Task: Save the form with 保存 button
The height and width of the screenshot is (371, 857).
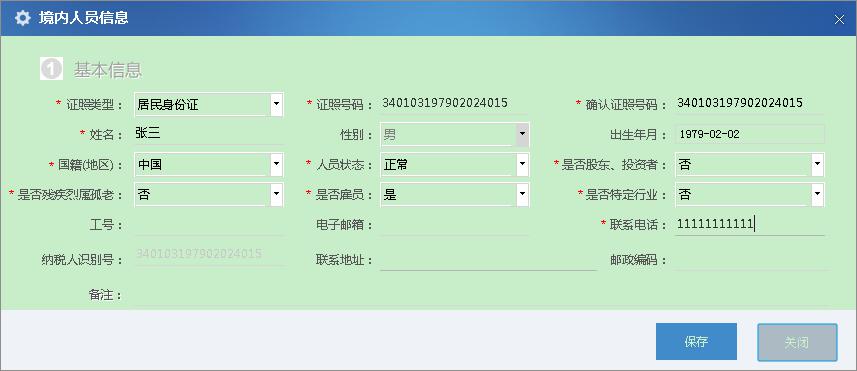Action: click(696, 341)
